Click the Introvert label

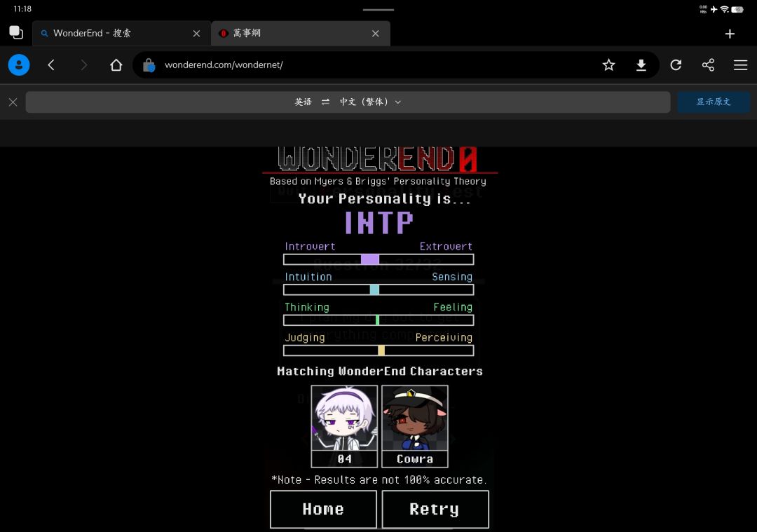point(310,246)
